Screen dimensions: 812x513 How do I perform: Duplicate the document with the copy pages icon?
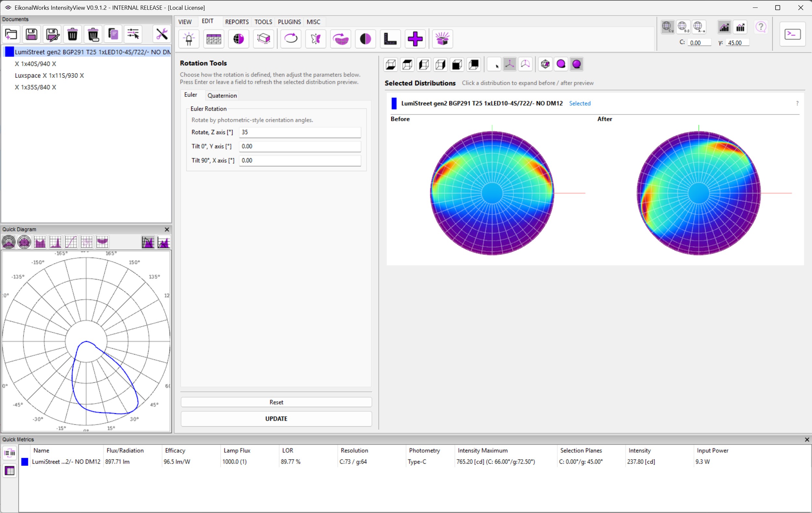point(113,34)
